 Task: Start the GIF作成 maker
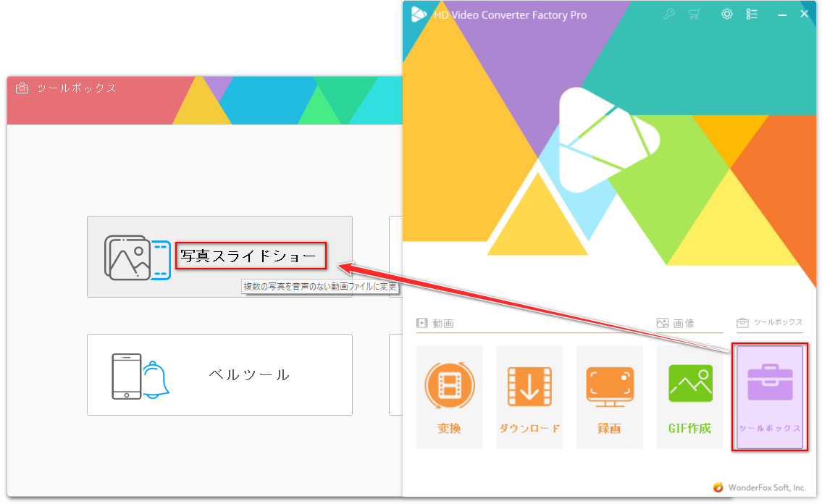689,397
